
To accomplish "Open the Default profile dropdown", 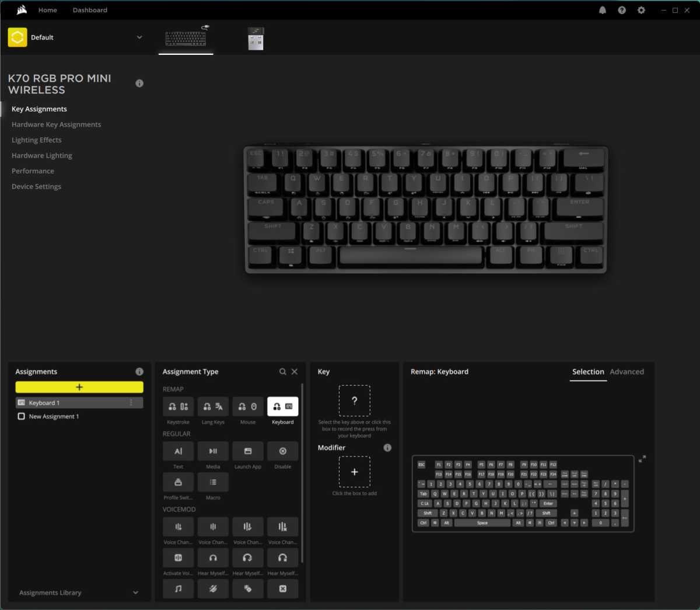I will pos(139,37).
